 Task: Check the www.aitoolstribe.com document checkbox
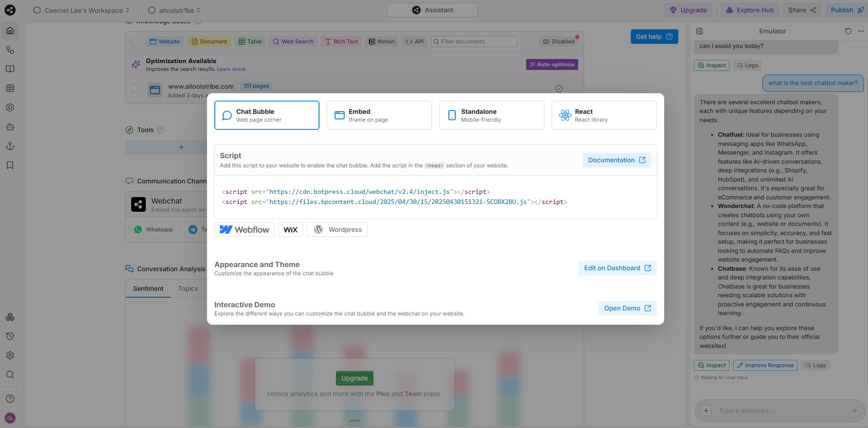tap(135, 88)
